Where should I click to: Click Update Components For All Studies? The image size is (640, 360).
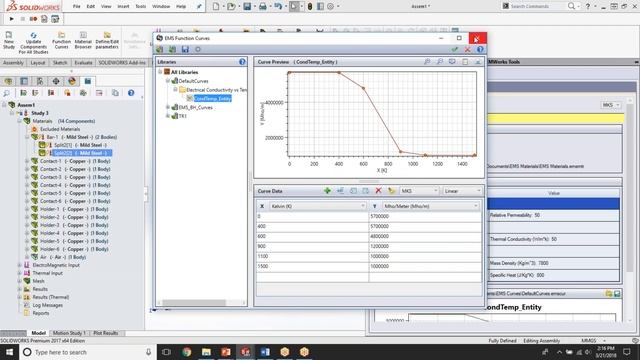[33, 43]
